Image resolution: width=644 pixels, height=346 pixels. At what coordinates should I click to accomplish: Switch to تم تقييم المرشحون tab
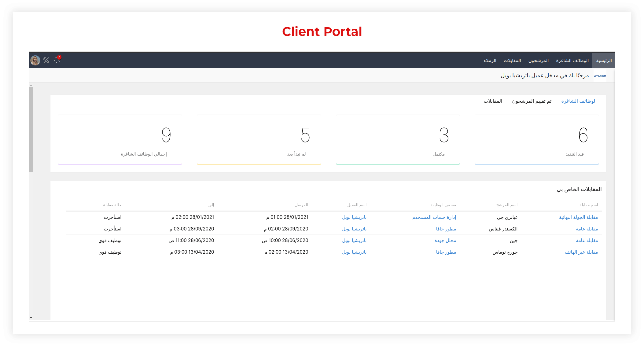[532, 101]
